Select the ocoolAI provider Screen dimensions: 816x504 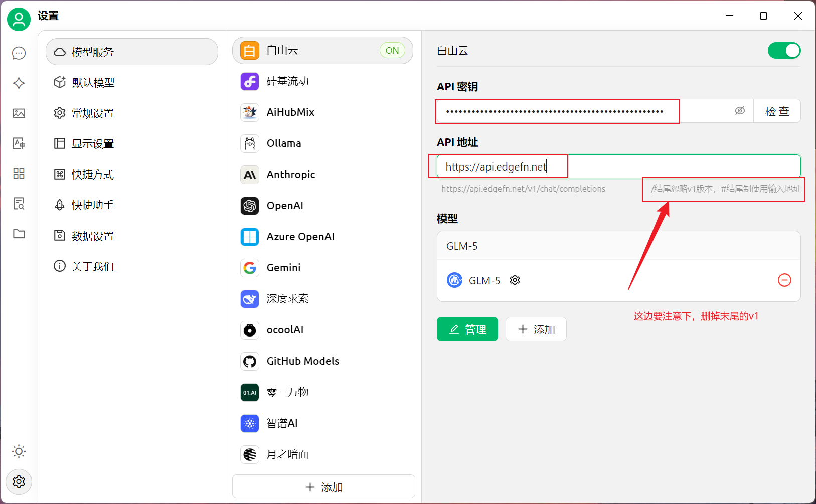pos(322,330)
